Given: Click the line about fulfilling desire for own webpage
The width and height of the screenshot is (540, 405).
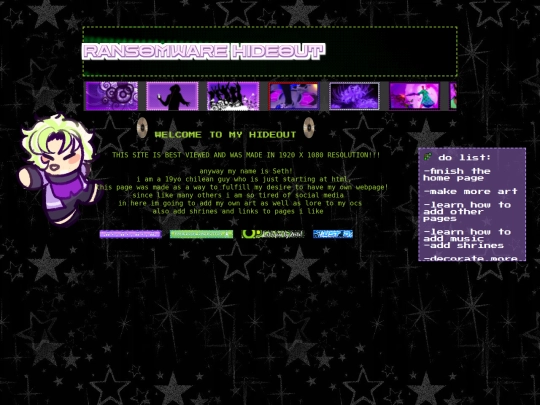Looking at the screenshot, I should (x=242, y=187).
